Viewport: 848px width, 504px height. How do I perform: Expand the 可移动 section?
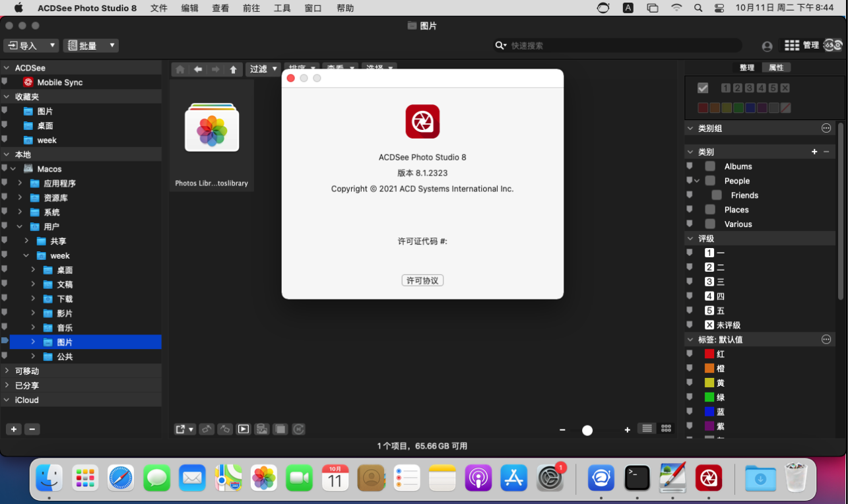click(x=7, y=371)
